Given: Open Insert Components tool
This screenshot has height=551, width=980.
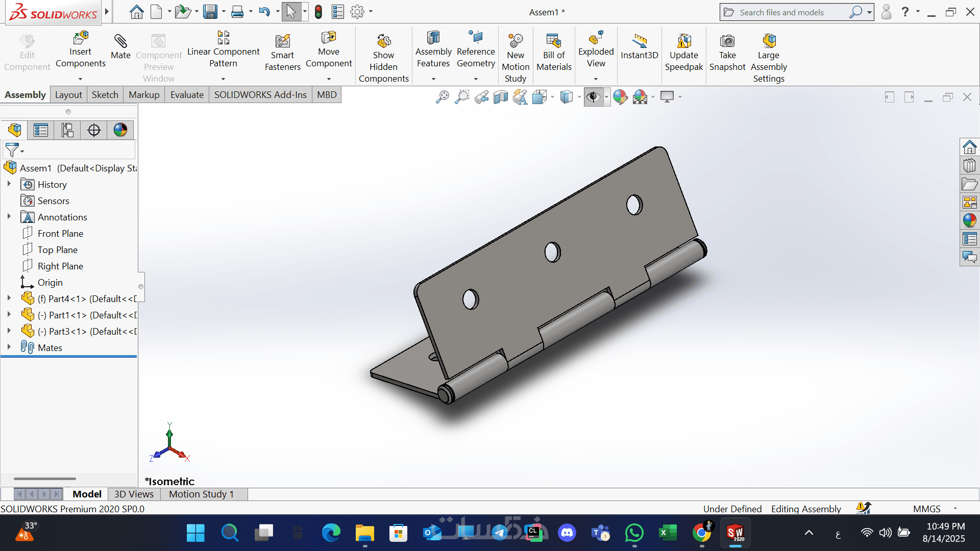Looking at the screenshot, I should pos(81,38).
